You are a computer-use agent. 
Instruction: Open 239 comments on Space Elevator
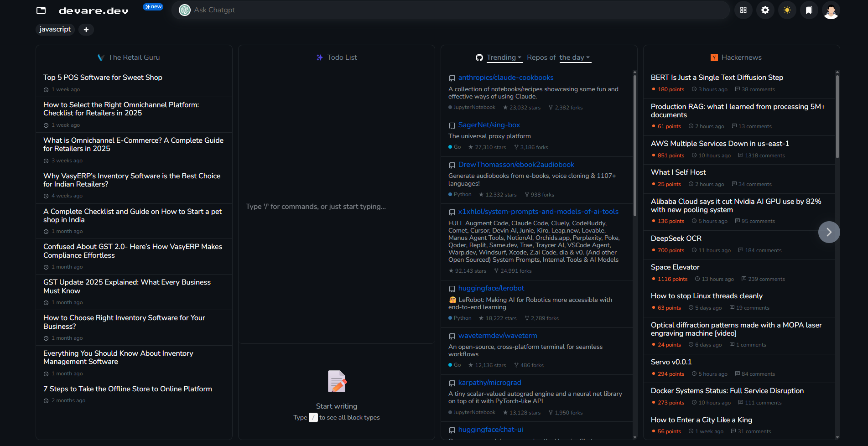(763, 279)
